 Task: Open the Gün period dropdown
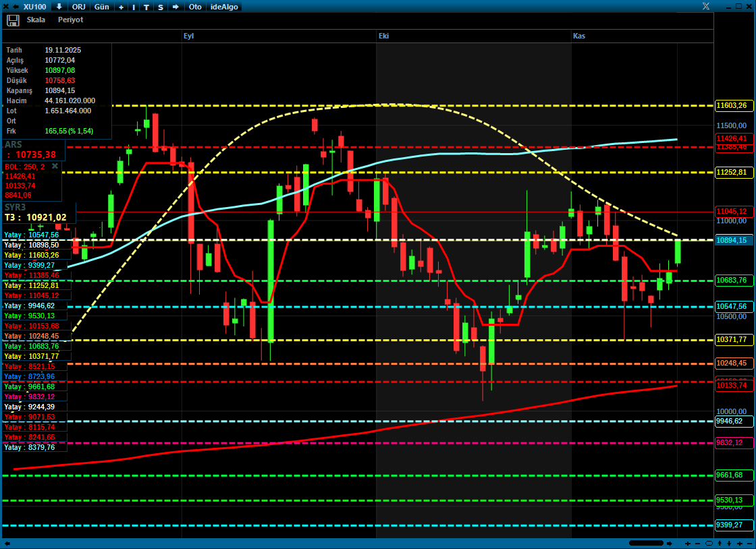(x=101, y=7)
